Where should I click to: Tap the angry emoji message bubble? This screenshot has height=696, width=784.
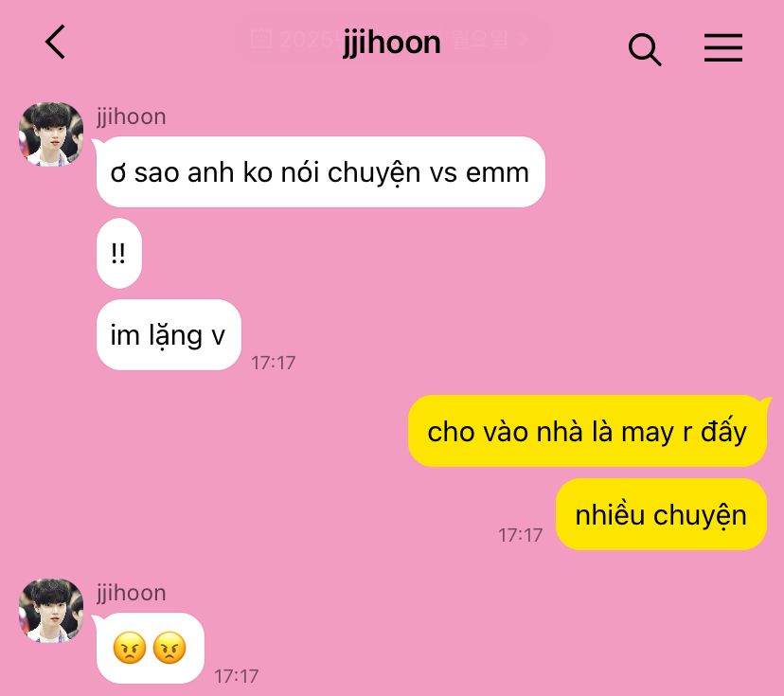(x=150, y=648)
